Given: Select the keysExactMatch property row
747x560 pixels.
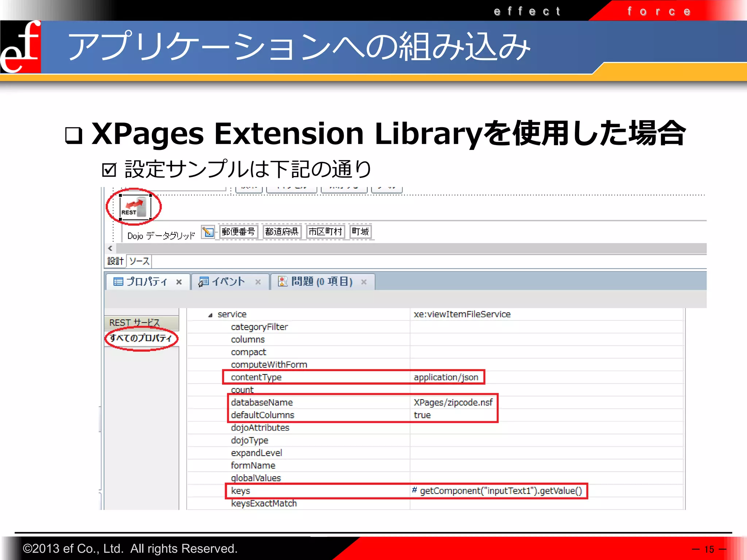Looking at the screenshot, I should pyautogui.click(x=435, y=503).
